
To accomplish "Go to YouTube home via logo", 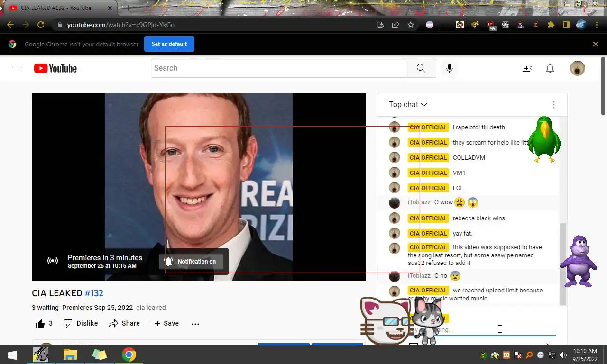I will (x=55, y=68).
